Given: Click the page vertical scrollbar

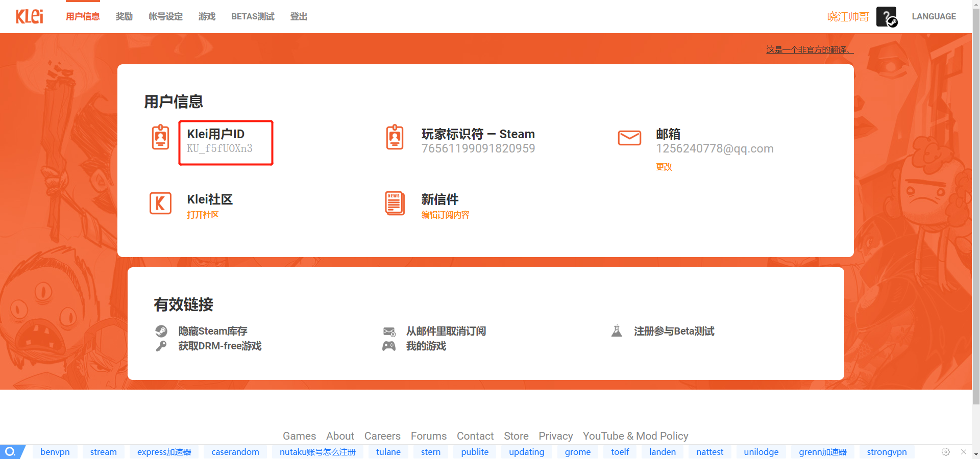Looking at the screenshot, I should pyautogui.click(x=975, y=204).
